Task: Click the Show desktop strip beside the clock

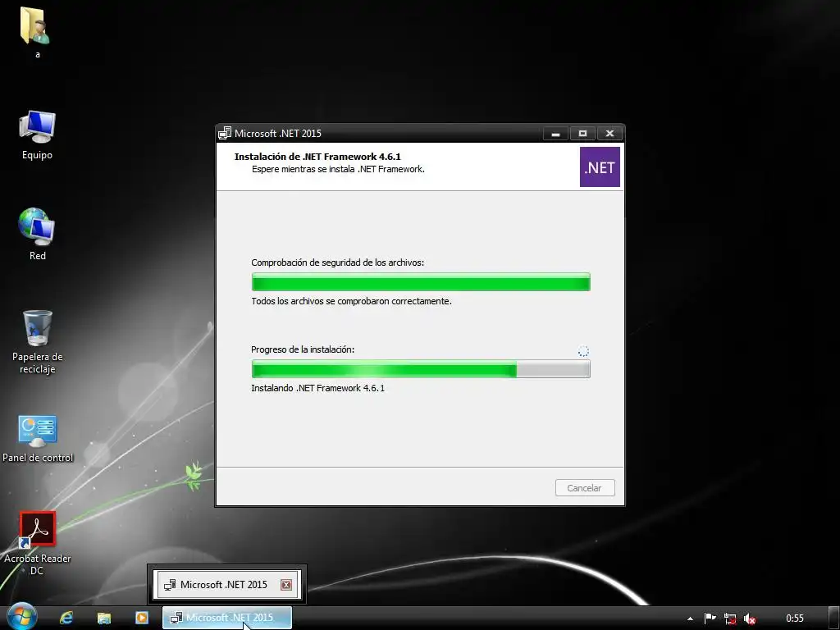Action: click(x=835, y=619)
